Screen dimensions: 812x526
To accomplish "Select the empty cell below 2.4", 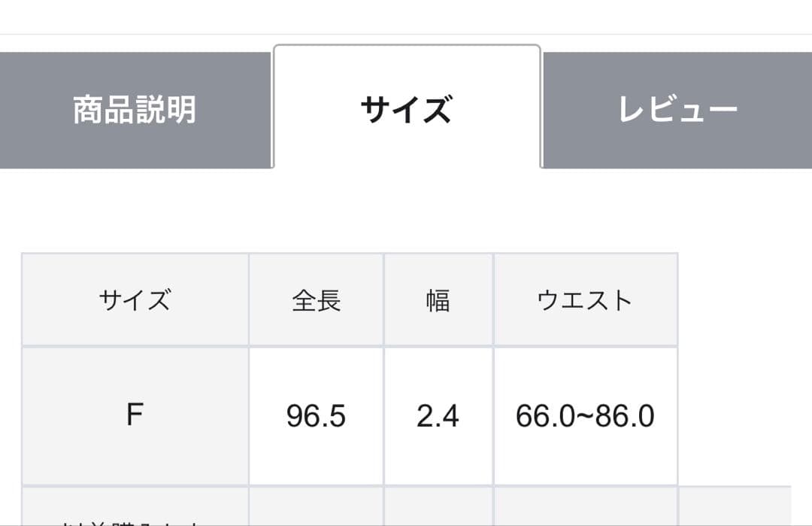I will tap(438, 506).
